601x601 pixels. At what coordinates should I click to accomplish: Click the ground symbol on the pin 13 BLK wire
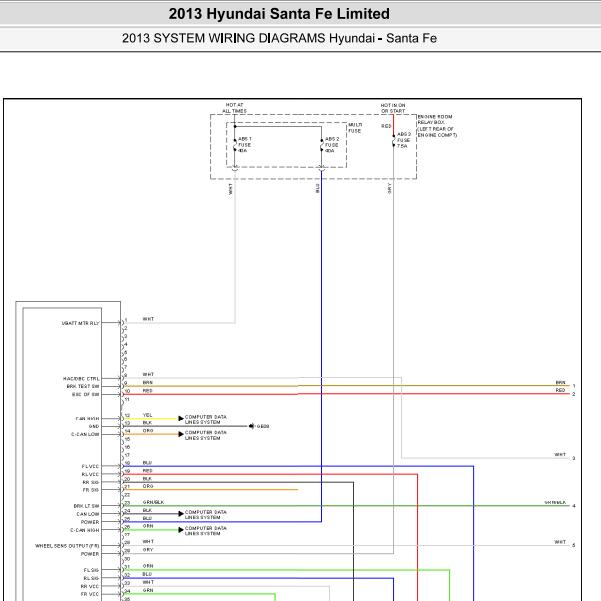251,426
